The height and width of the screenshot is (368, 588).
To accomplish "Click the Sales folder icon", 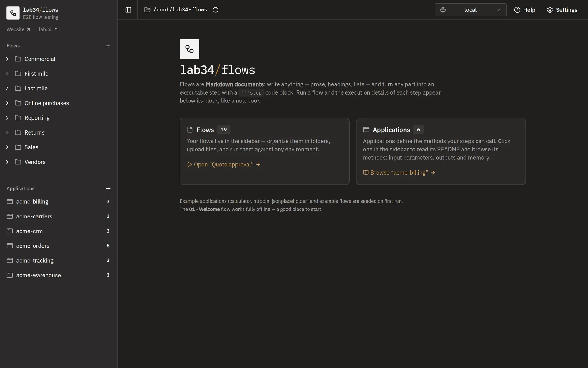I will pos(18,147).
